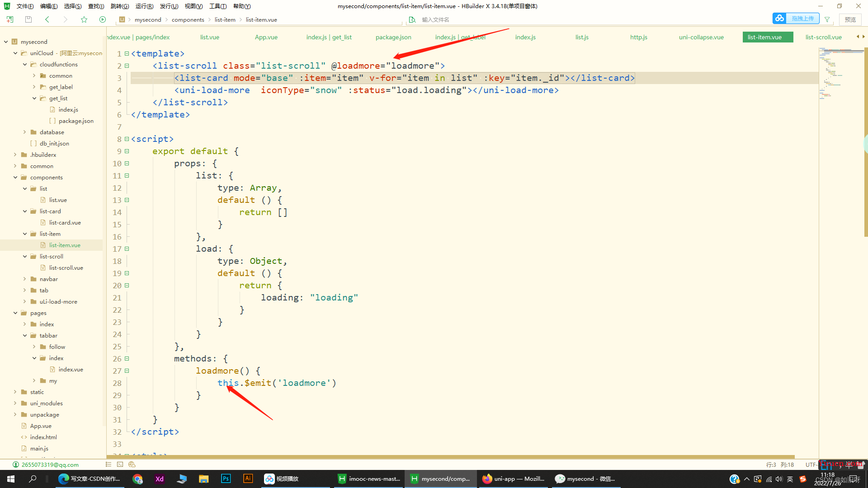Image resolution: width=868 pixels, height=488 pixels.
Task: Expand the navbar folder
Action: point(25,279)
